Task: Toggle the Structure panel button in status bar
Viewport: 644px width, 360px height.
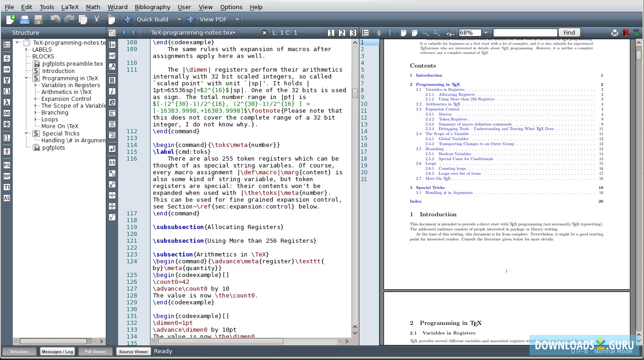Action: click(19, 351)
